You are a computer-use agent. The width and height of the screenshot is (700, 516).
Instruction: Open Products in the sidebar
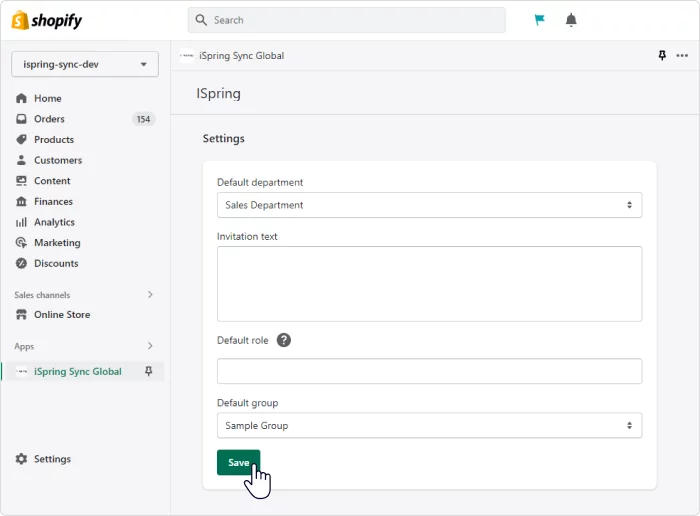[54, 139]
